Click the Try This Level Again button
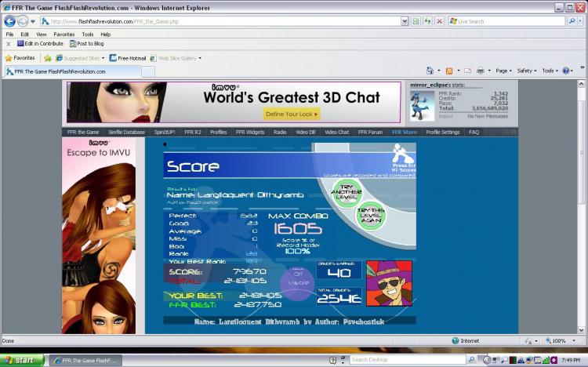588x367 pixels. click(371, 216)
